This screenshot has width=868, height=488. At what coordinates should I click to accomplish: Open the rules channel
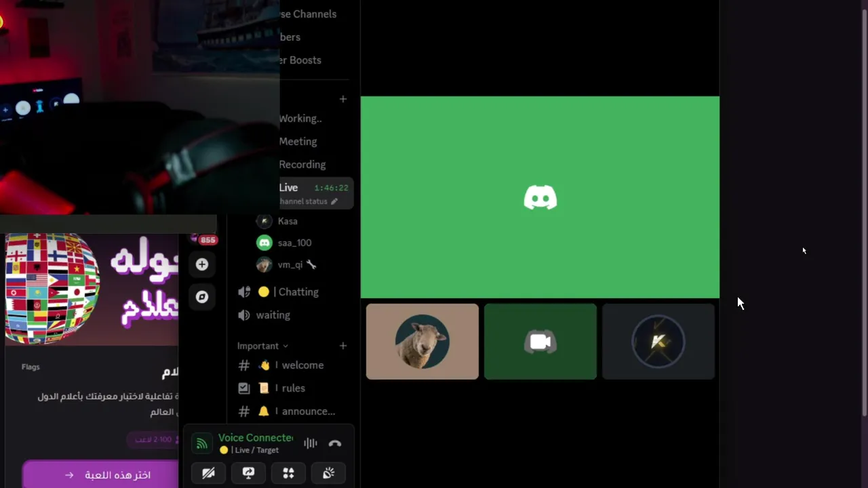coord(292,388)
